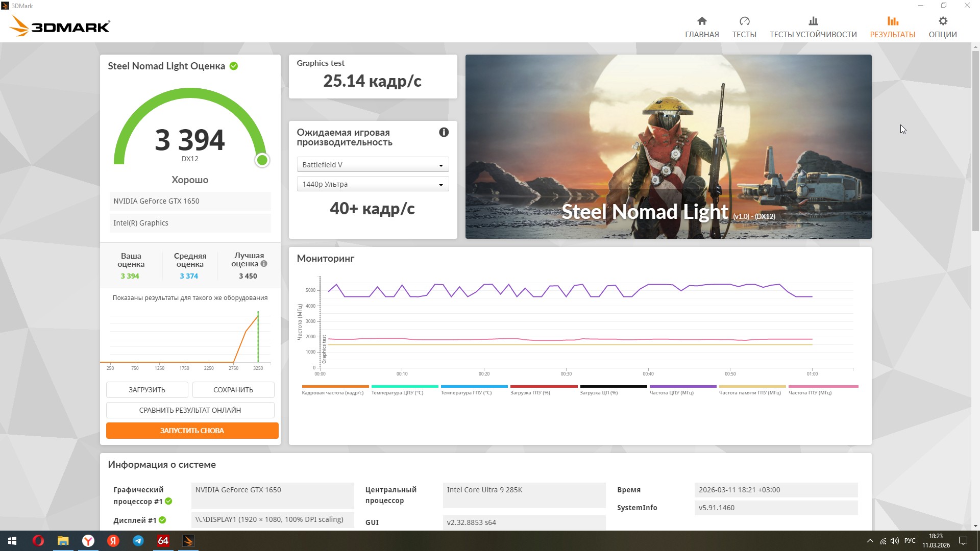Open ОПЦИИ gear icon

tap(943, 21)
